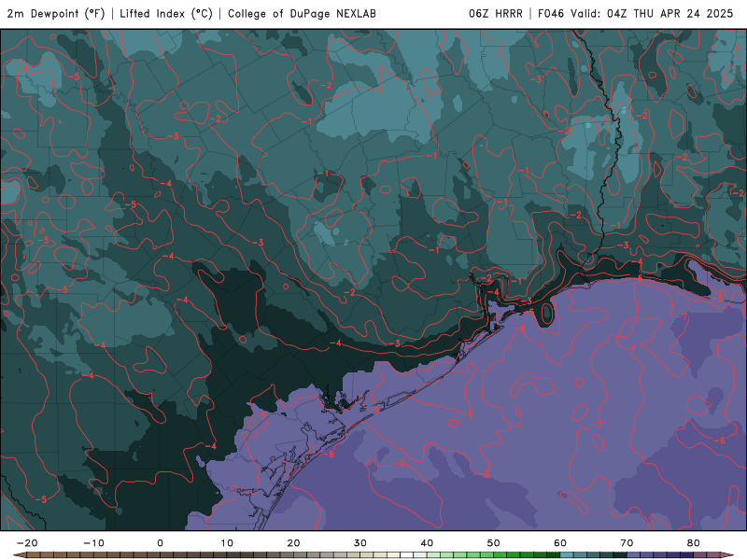Click the '50' color scale label
The width and height of the screenshot is (747, 560).
coord(494,543)
